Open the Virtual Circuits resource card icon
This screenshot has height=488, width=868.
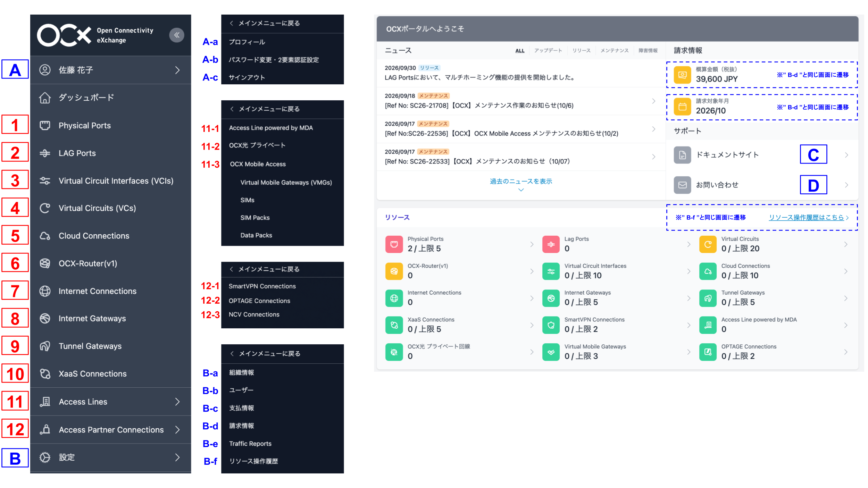click(708, 244)
